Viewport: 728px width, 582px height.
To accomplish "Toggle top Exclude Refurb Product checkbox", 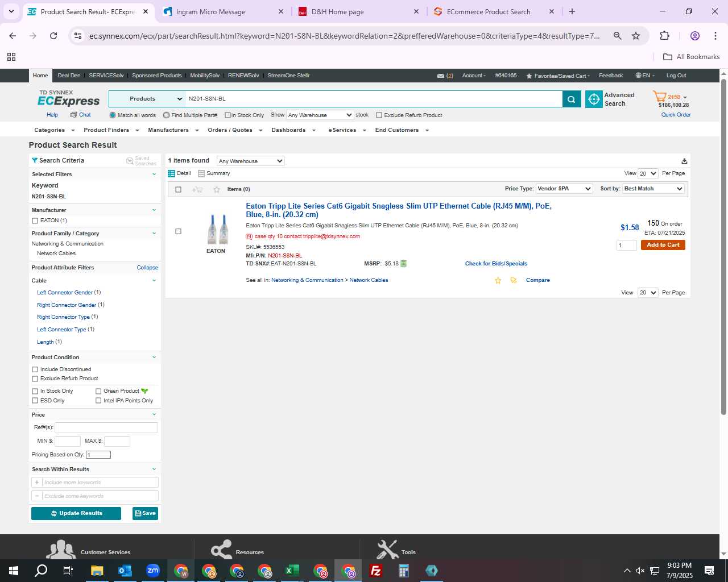I will [379, 115].
